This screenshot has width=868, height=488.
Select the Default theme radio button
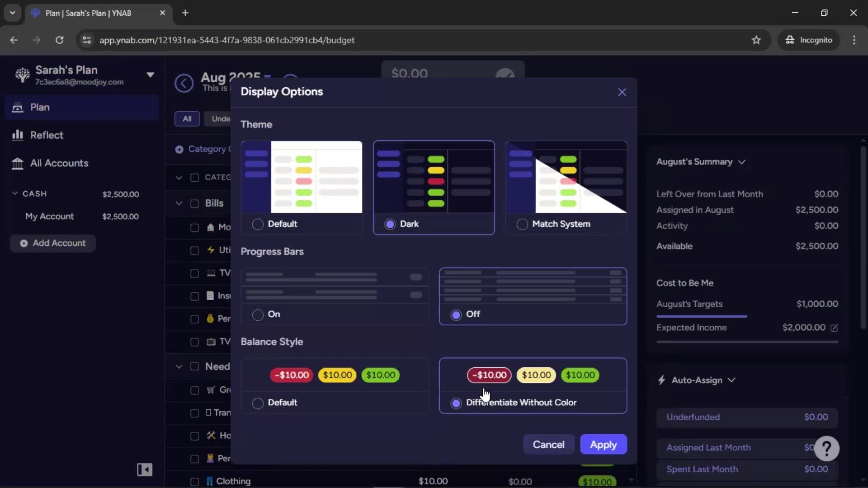pyautogui.click(x=258, y=224)
